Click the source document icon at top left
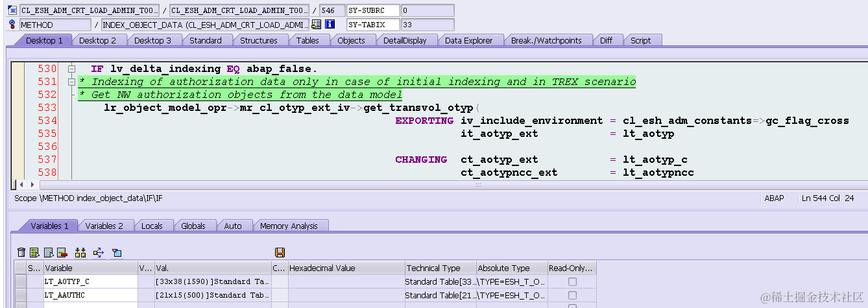 tap(12, 10)
